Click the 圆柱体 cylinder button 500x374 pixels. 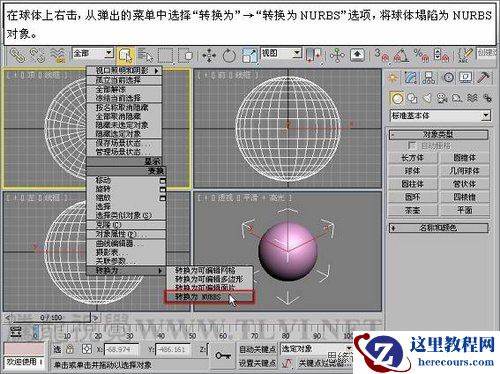[413, 184]
